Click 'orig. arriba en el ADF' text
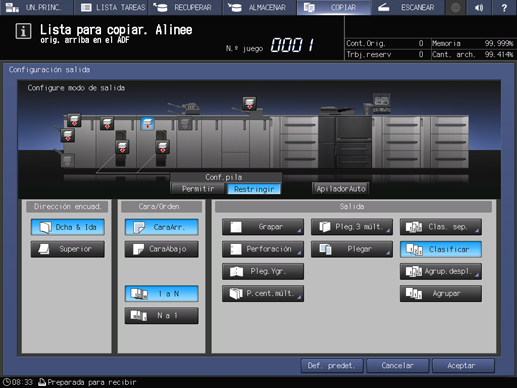The height and width of the screenshot is (388, 517). click(85, 40)
